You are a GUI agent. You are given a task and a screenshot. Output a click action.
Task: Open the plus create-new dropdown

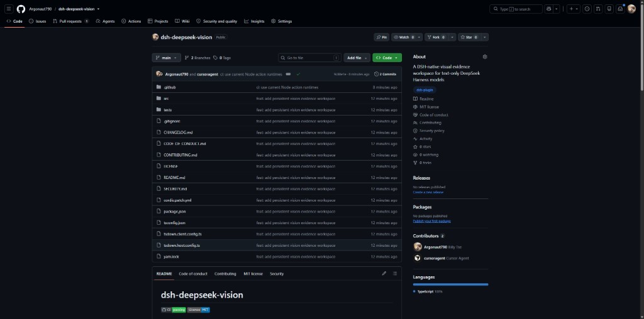[574, 9]
